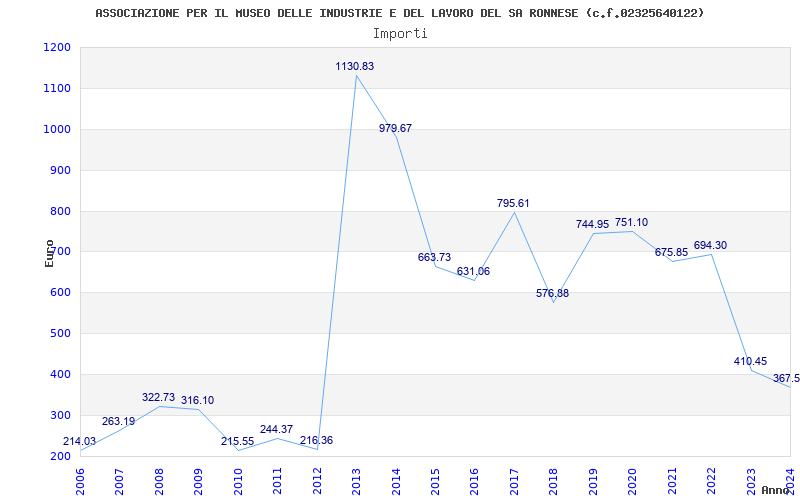The image size is (800, 500).
Task: Click data label 215.55
Action: point(237,442)
